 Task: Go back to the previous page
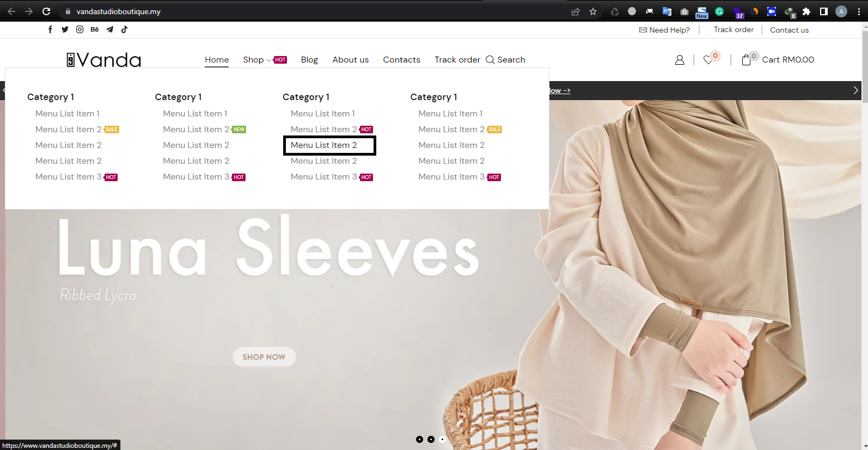(11, 11)
